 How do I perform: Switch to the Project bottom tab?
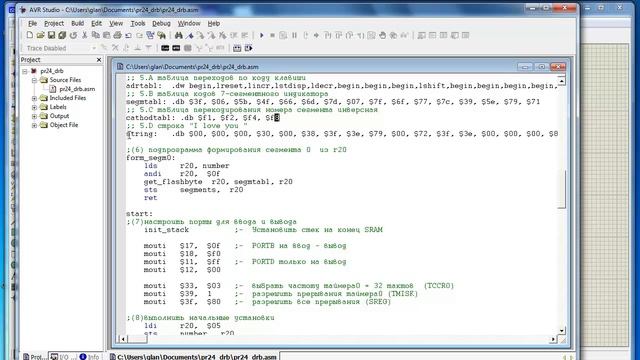tap(34, 356)
